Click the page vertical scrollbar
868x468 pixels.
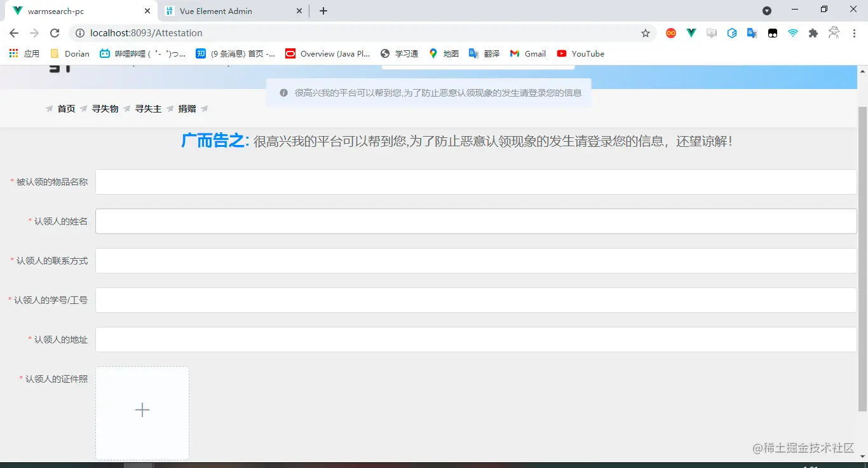tap(862, 258)
